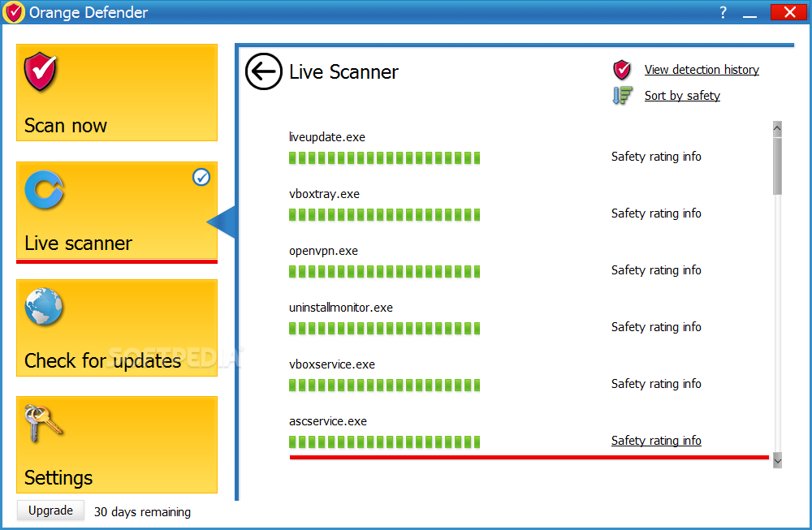Select the uninstallmonitor.exe process name
812x530 pixels.
[x=341, y=308]
